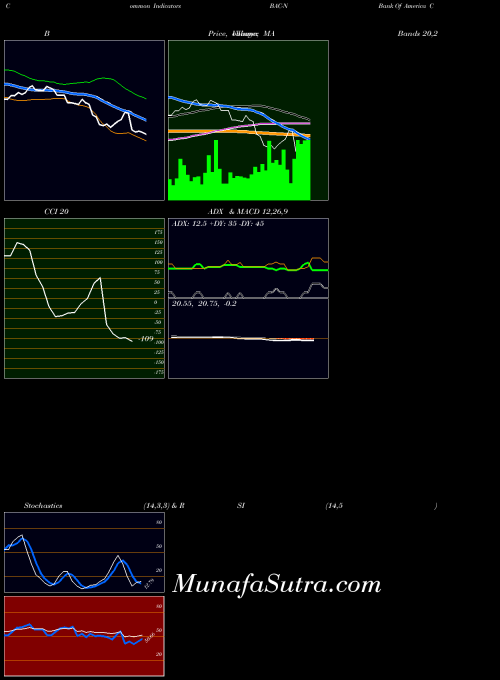Open the ADX chart panel
The height and width of the screenshot is (680, 500).
(248, 258)
